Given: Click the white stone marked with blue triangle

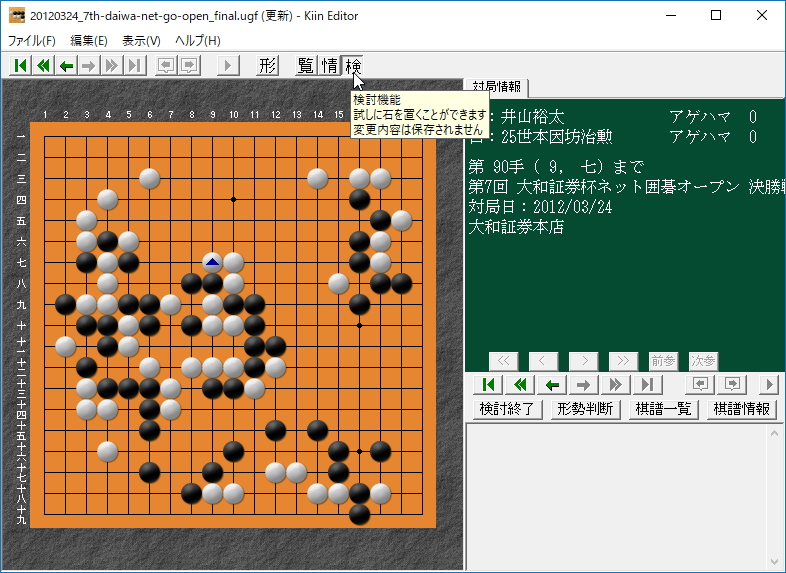Looking at the screenshot, I should tap(213, 262).
